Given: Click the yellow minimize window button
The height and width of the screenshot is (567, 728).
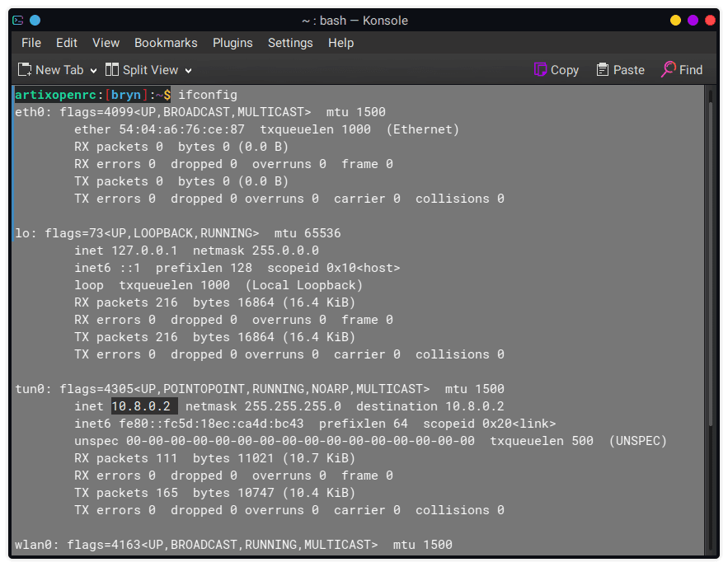Looking at the screenshot, I should point(675,21).
